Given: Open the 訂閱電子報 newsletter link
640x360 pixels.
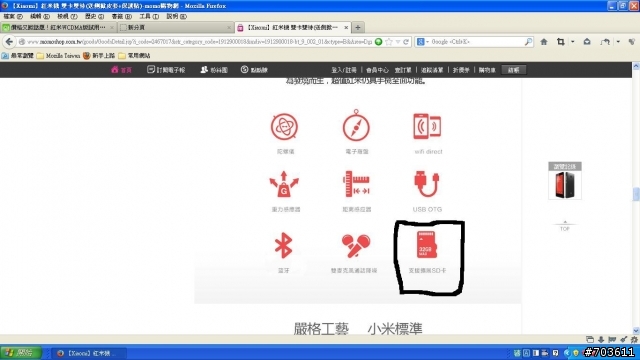Looking at the screenshot, I should (x=166, y=70).
